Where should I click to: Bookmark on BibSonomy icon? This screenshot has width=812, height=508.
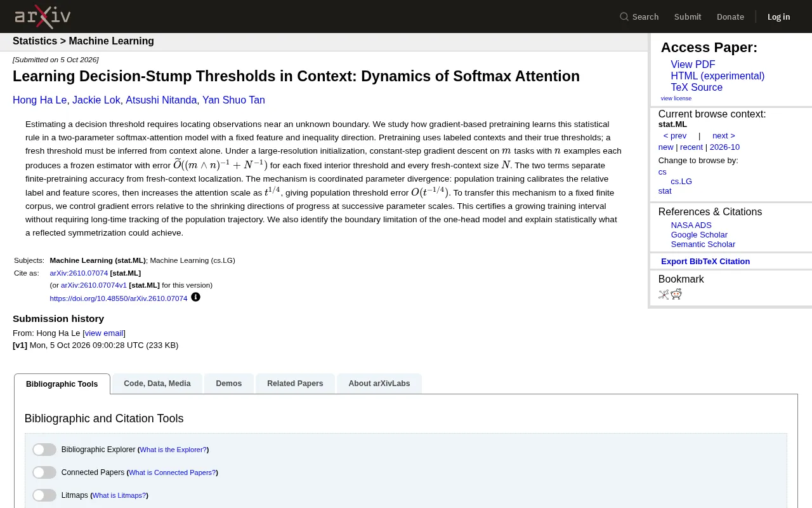pos(664,294)
